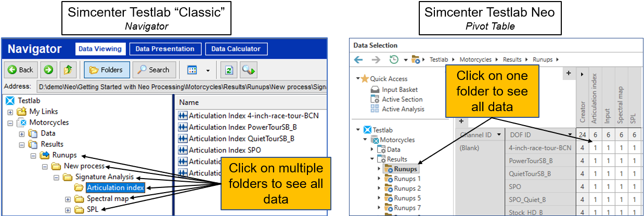The height and width of the screenshot is (216, 644).
Task: Click the view layout grid icon
Action: pos(192,70)
